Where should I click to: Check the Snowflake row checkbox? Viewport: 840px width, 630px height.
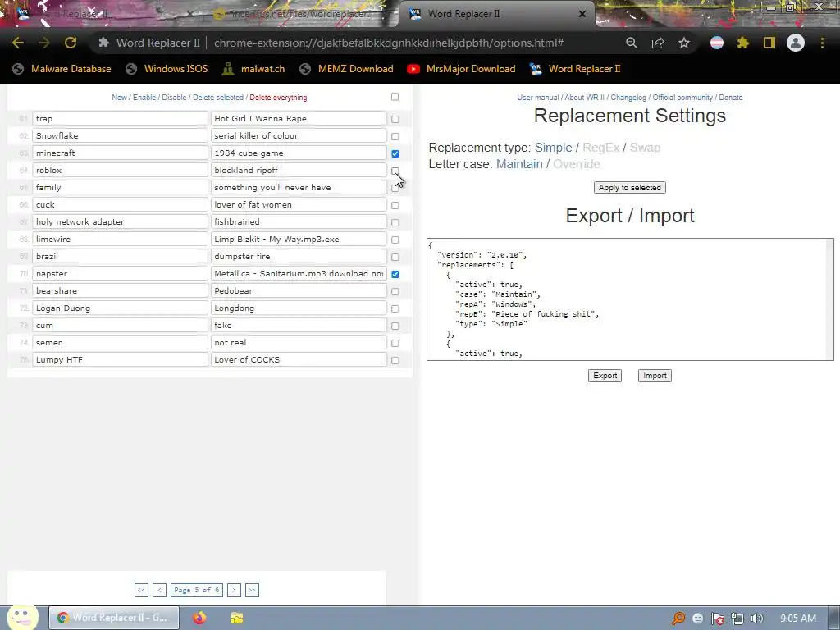click(395, 136)
